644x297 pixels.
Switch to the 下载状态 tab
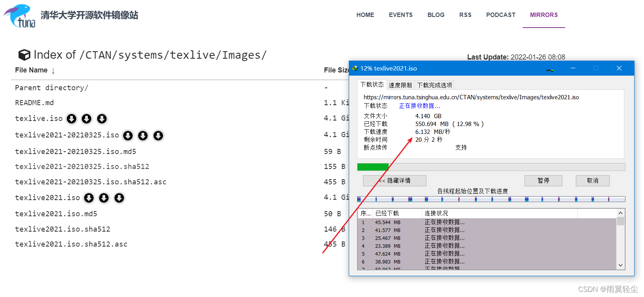click(372, 85)
